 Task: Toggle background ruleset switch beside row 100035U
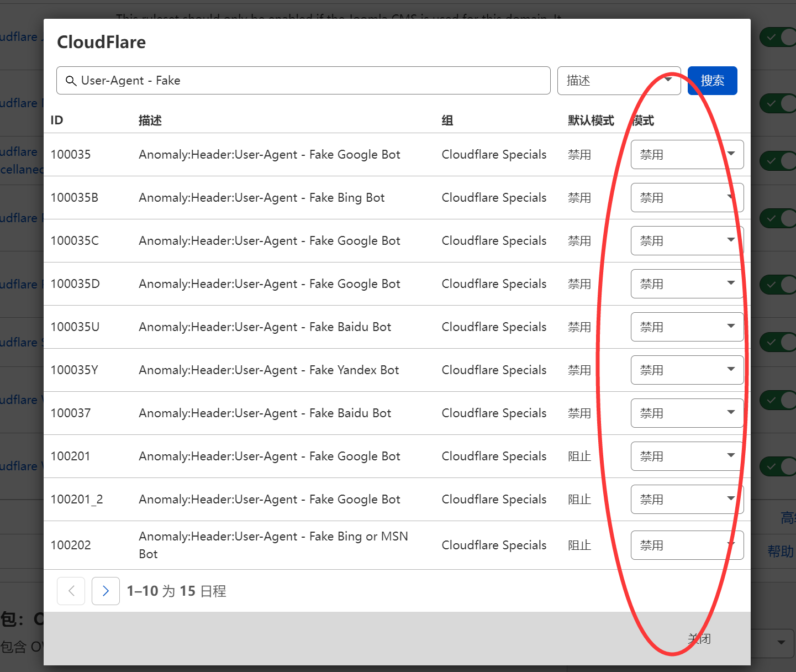[x=778, y=342]
